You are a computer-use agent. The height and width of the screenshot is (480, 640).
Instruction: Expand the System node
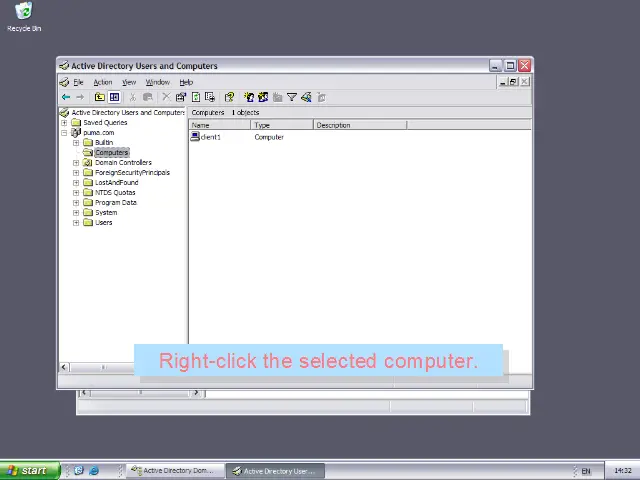[x=76, y=213]
